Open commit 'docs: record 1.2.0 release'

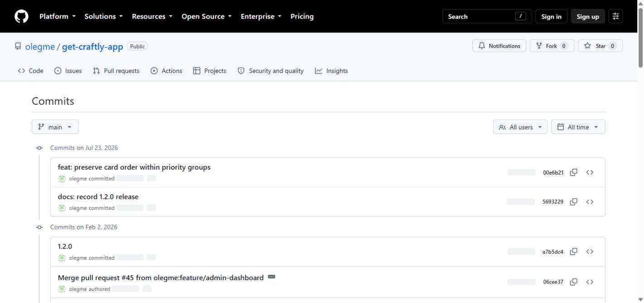coord(98,197)
